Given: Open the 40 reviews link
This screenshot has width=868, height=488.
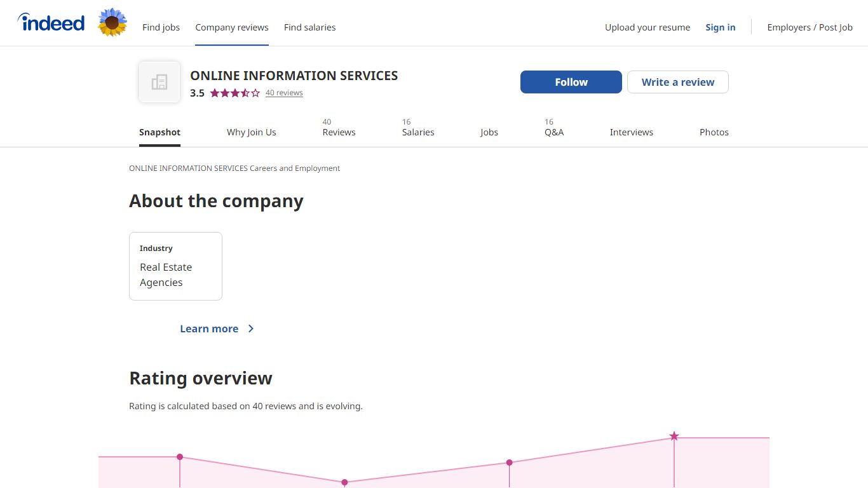Looking at the screenshot, I should (284, 93).
